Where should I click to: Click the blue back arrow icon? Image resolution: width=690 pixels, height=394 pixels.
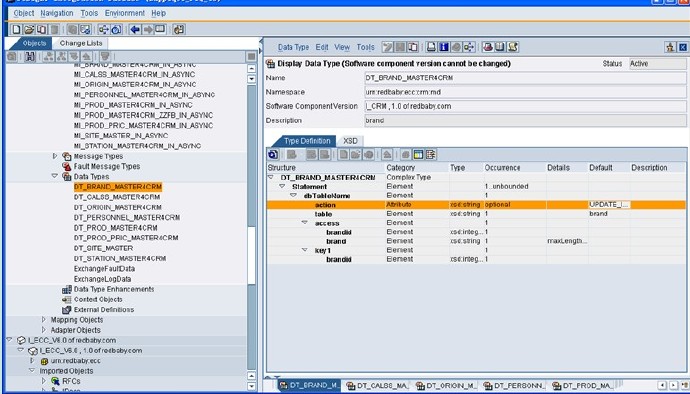click(x=135, y=29)
